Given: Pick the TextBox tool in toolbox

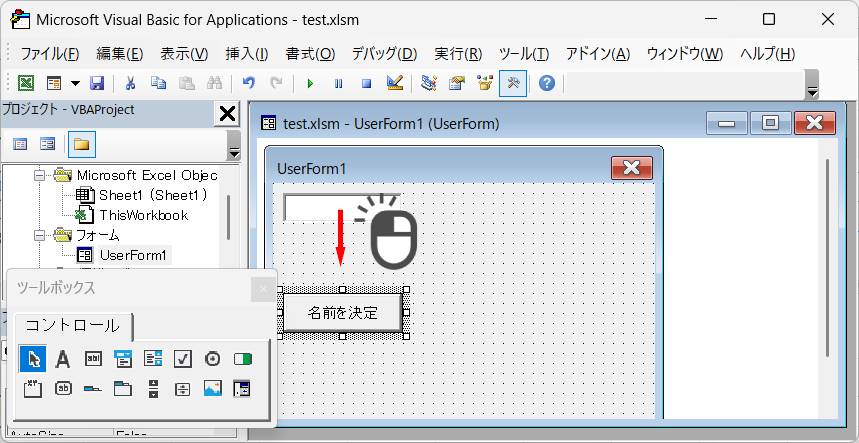Looking at the screenshot, I should coord(93,359).
